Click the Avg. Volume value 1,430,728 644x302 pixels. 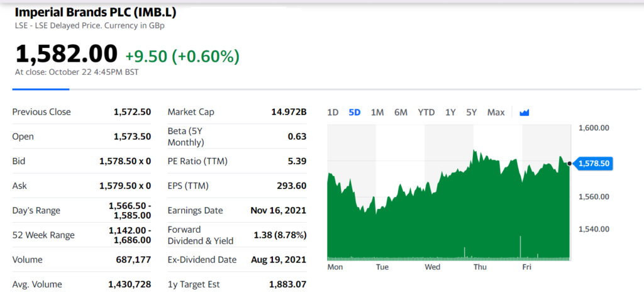(130, 284)
